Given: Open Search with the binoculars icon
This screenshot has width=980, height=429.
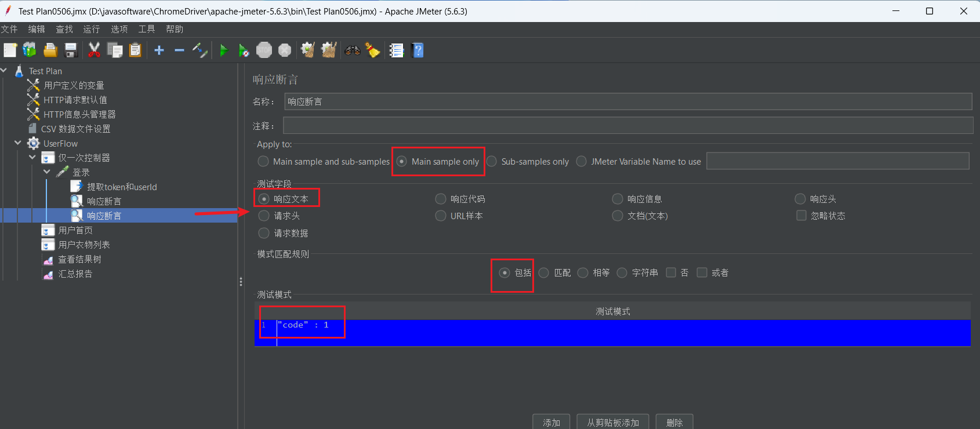Looking at the screenshot, I should (x=352, y=50).
